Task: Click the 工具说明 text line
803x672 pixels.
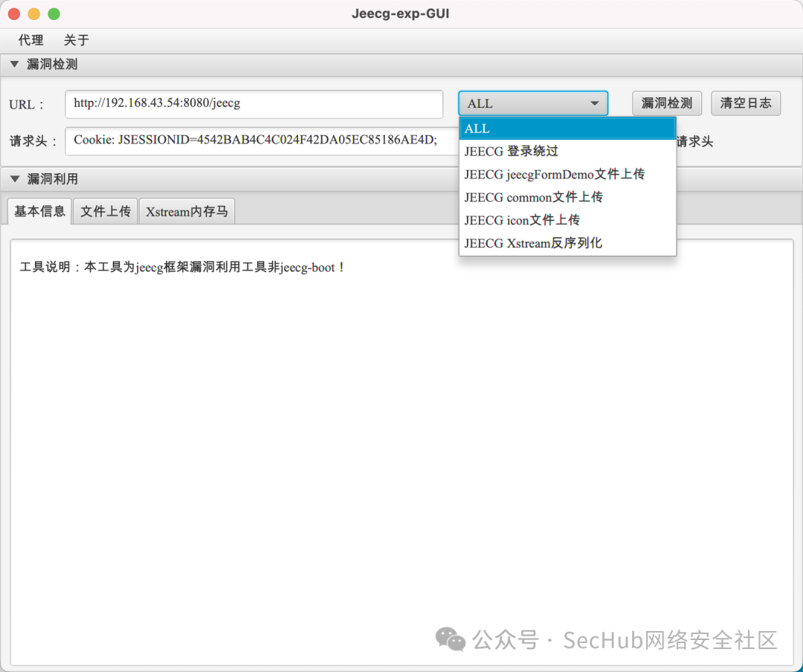Action: click(182, 268)
